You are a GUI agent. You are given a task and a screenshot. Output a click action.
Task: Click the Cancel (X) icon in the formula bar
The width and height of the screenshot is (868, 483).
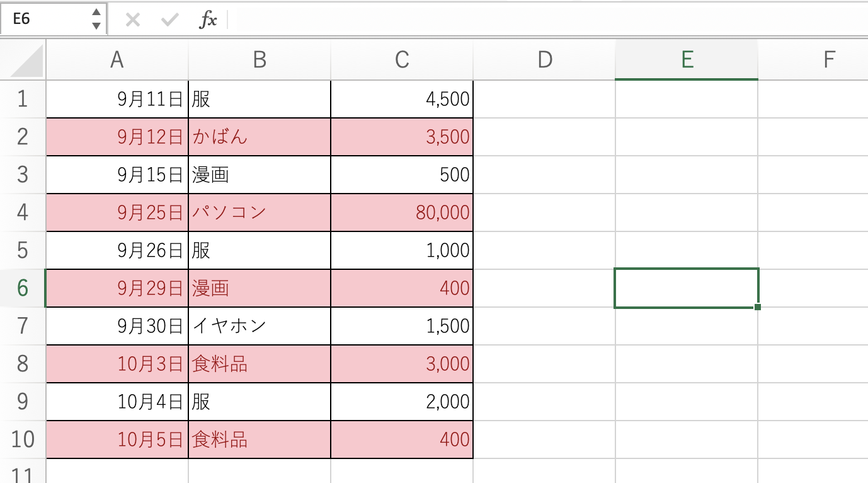[133, 19]
